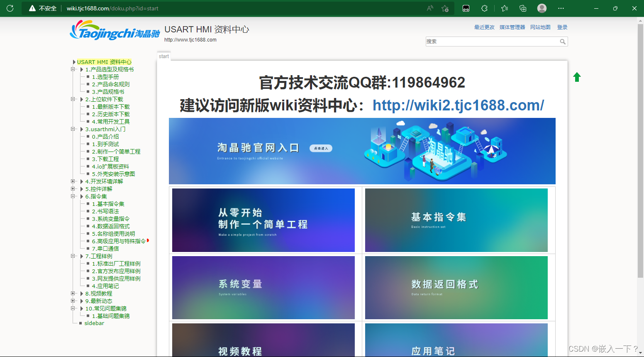
Task: Expand the 5.控件详解 tree node
Action: pos(73,189)
